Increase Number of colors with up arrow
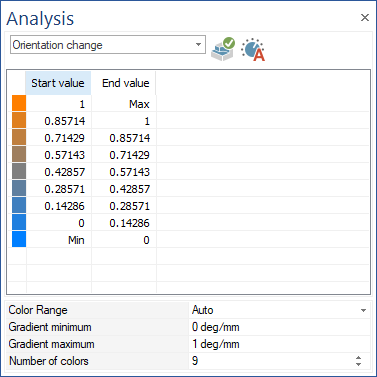377x377 pixels. coord(358,358)
